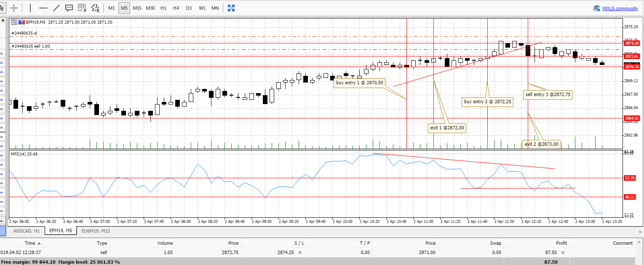The width and height of the screenshot is (644, 265).
Task: Click the 2864.92 price level marker
Action: tap(631, 118)
